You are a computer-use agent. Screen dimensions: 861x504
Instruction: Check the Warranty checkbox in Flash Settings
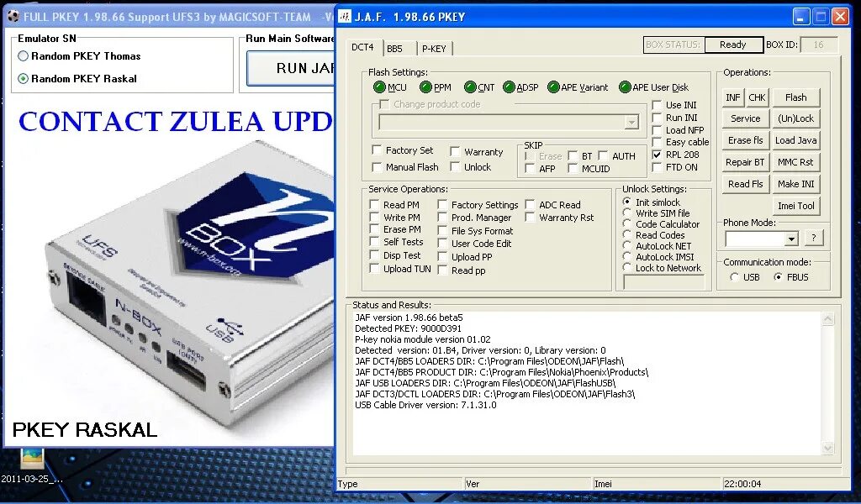coord(455,151)
